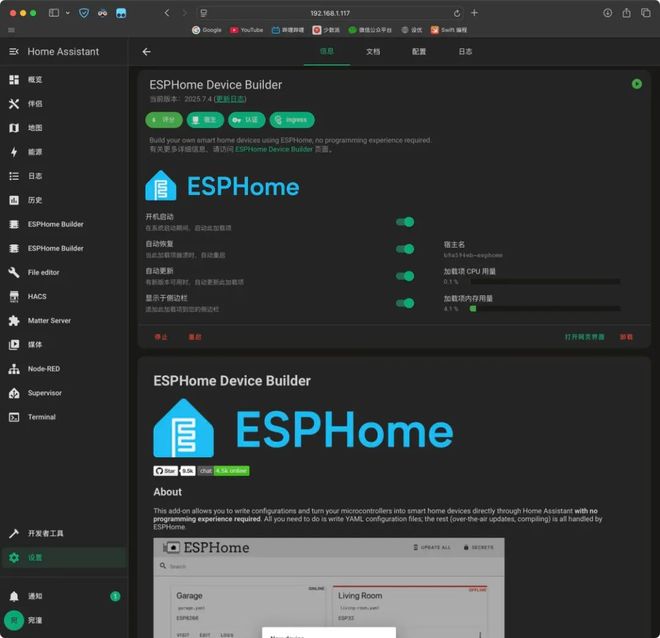Click the 评分 rating badge
The image size is (660, 638).
click(x=164, y=120)
